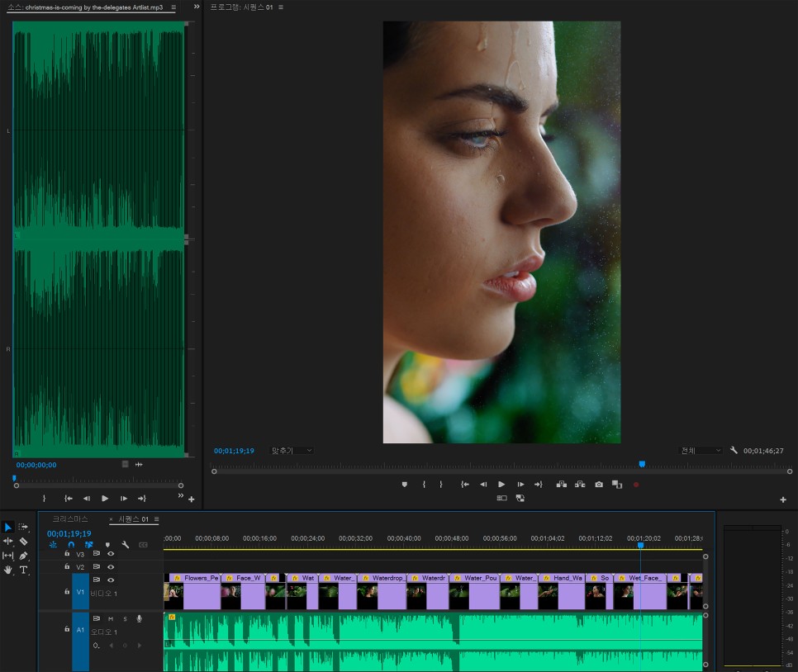The width and height of the screenshot is (798, 672).
Task: Solo A1 track with S button
Action: pyautogui.click(x=126, y=618)
